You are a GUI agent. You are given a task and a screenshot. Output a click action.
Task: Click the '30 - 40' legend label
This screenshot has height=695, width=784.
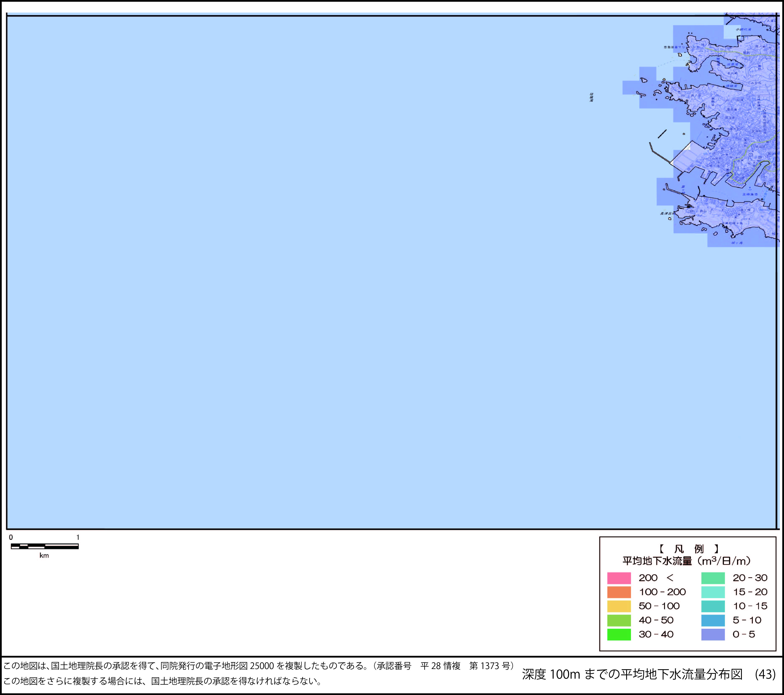pyautogui.click(x=656, y=635)
